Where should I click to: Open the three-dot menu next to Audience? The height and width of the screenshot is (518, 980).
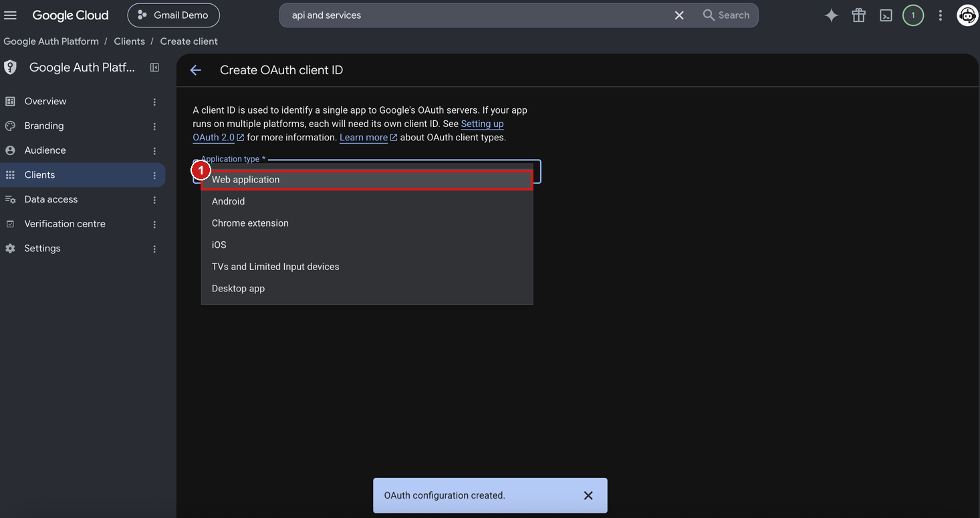click(154, 151)
